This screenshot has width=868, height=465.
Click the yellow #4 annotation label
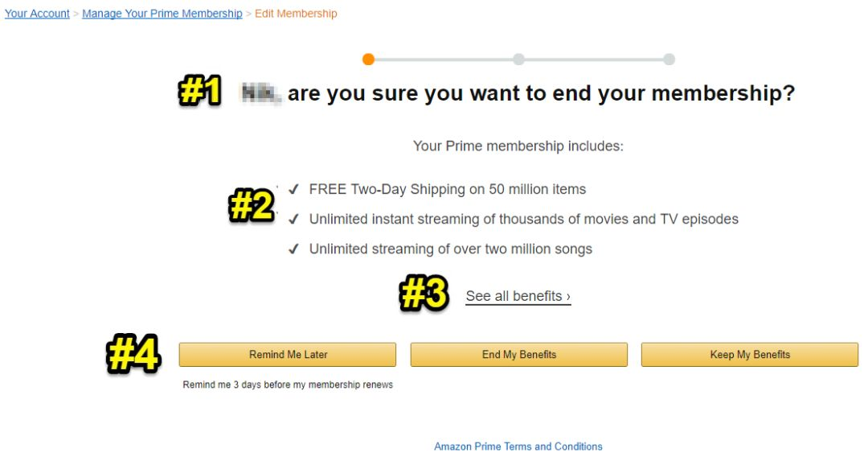click(133, 353)
